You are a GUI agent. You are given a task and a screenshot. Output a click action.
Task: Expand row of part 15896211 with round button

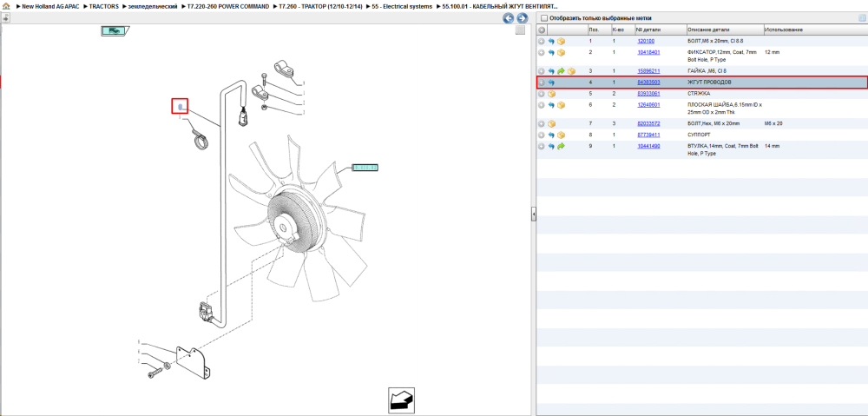(542, 71)
